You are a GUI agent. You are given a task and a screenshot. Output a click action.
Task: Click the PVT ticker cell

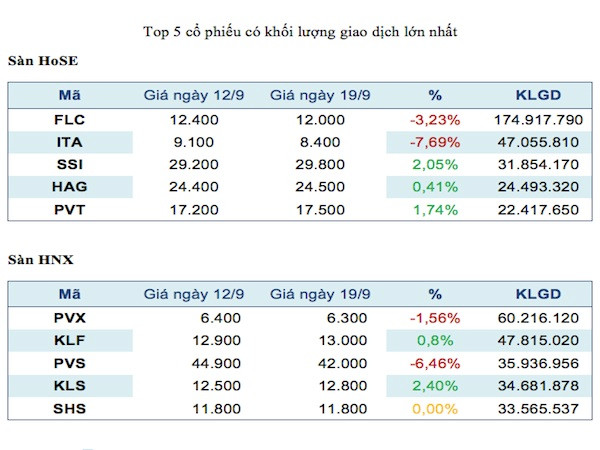tap(62, 210)
